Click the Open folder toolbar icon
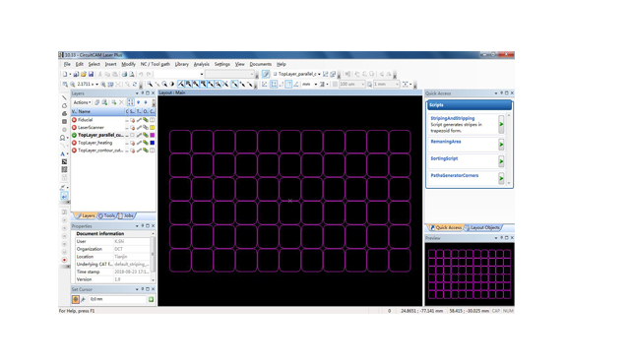 click(x=83, y=74)
